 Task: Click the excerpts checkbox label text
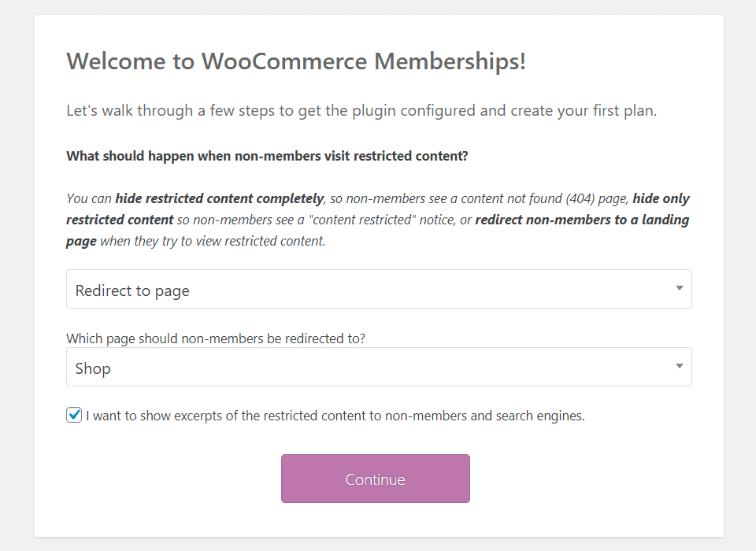pyautogui.click(x=335, y=415)
